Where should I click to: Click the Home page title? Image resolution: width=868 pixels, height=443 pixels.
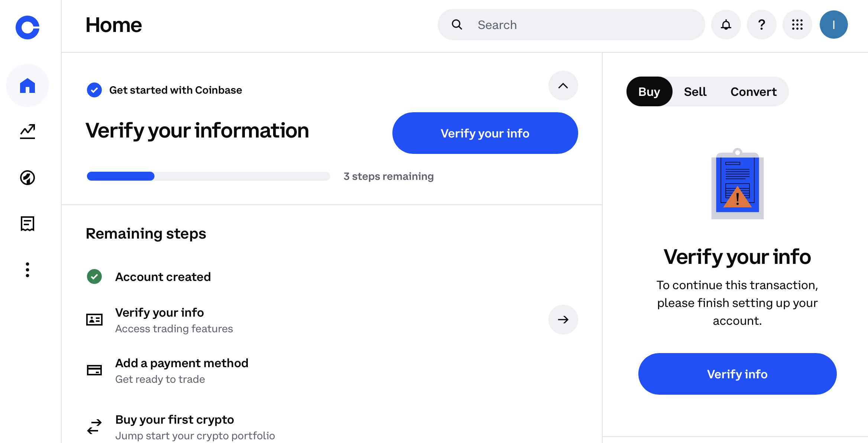click(114, 25)
